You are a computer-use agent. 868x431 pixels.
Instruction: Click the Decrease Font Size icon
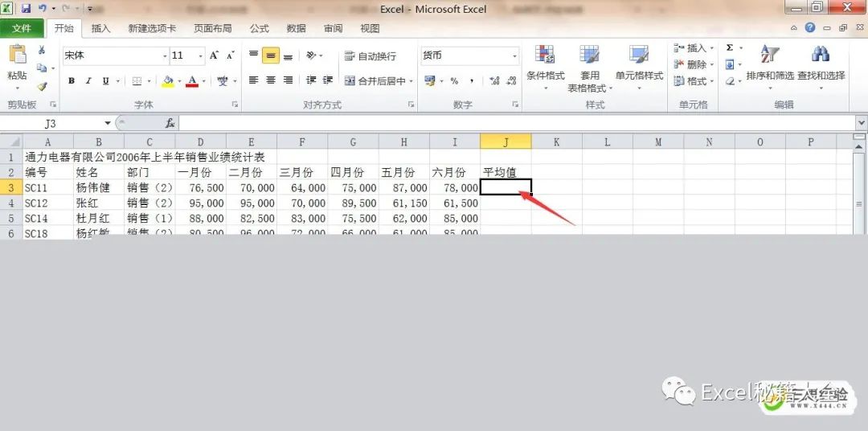point(231,55)
